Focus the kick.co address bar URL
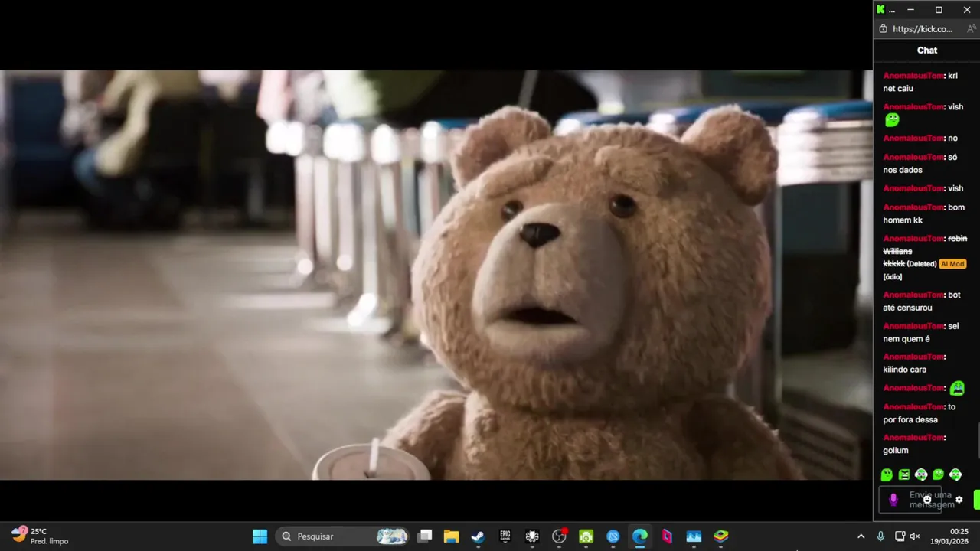 coord(923,29)
